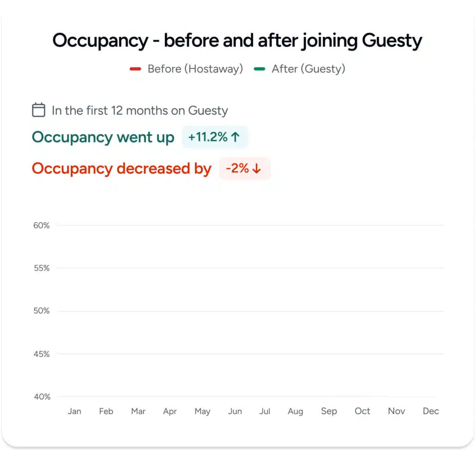The image size is (476, 451).
Task: Select the +11.2% occupancy badge
Action: coord(215,137)
